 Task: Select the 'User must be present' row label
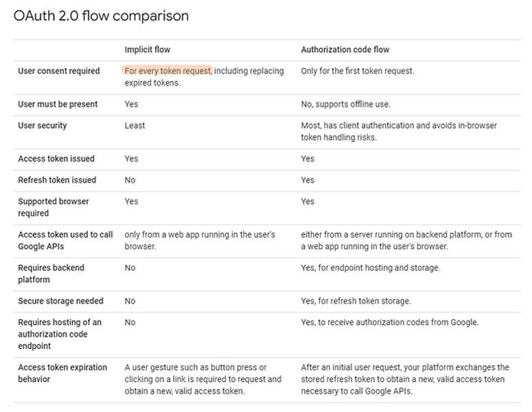(x=58, y=104)
